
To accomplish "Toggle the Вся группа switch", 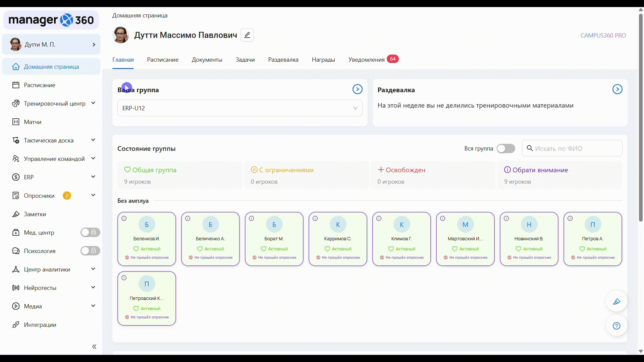I will 505,148.
